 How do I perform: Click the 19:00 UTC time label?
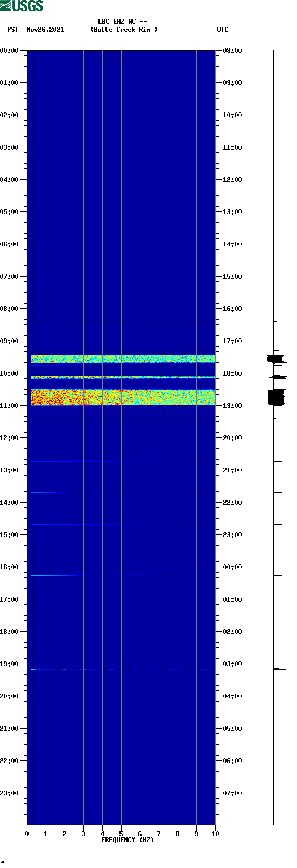click(232, 406)
